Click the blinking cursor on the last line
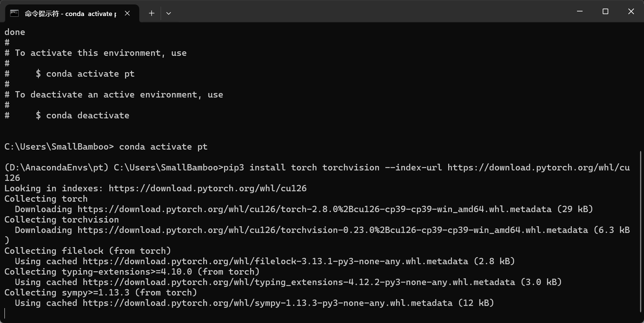The height and width of the screenshot is (323, 644). [x=5, y=313]
